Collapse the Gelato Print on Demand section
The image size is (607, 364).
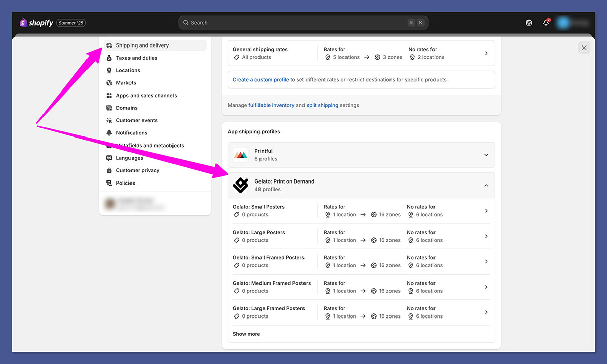486,186
